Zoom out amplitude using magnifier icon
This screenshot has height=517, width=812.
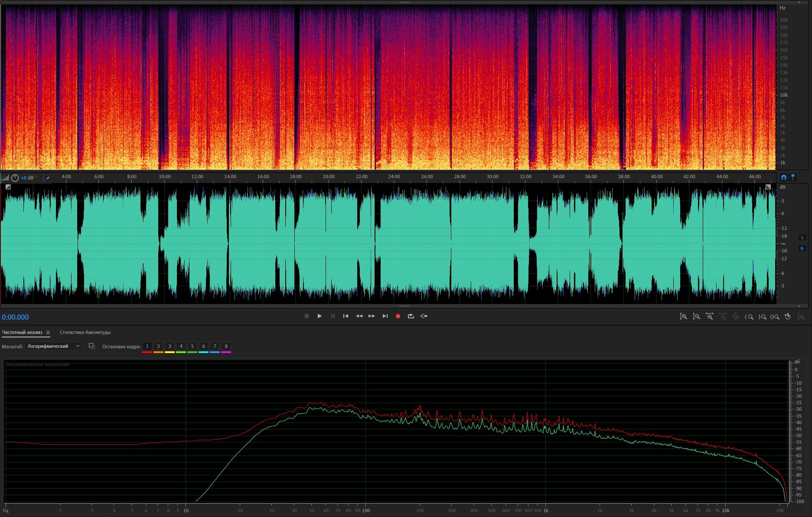[x=696, y=317]
